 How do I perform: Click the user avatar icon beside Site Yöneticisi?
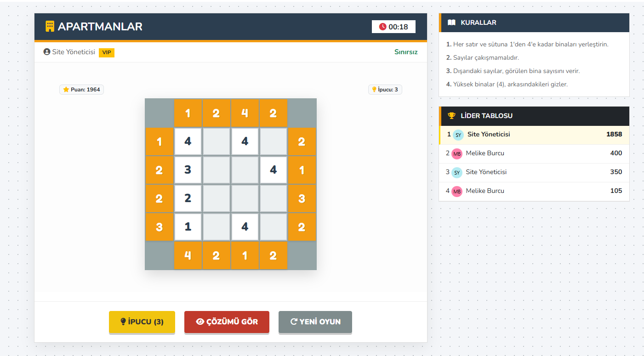pyautogui.click(x=46, y=52)
